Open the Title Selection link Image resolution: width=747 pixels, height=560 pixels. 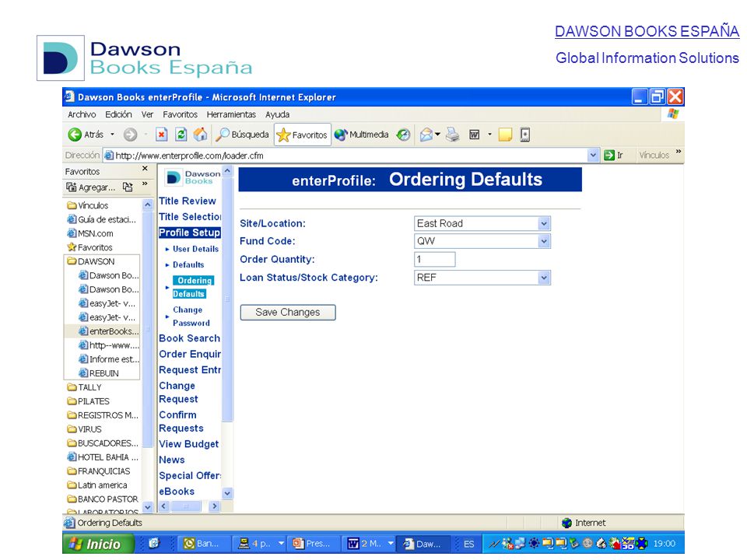[190, 217]
